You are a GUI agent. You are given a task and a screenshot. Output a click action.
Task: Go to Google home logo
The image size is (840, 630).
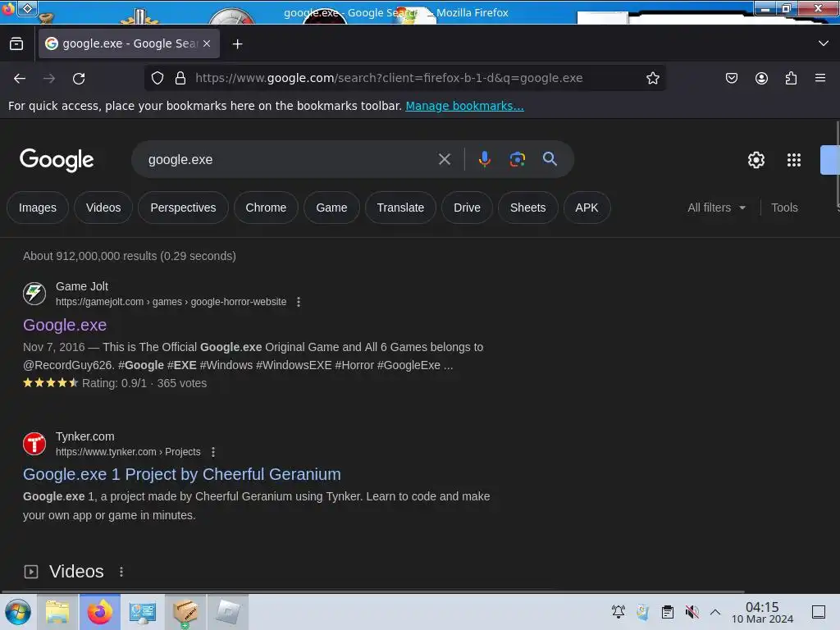(57, 160)
